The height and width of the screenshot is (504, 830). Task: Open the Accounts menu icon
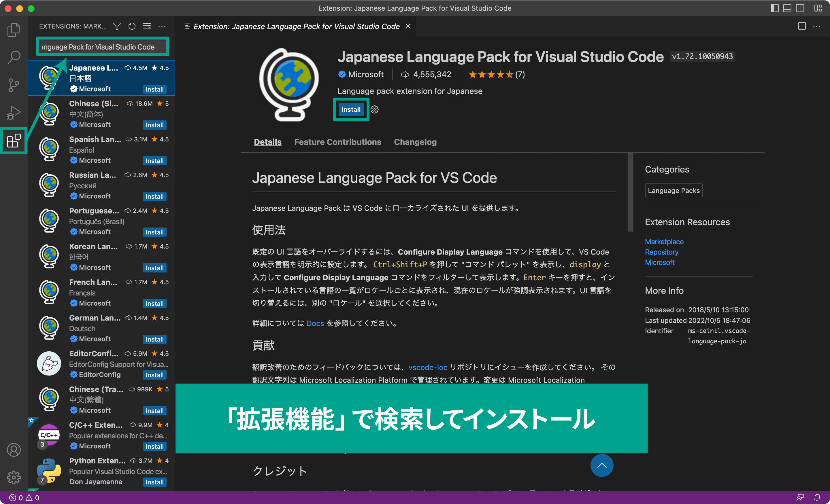pyautogui.click(x=14, y=450)
